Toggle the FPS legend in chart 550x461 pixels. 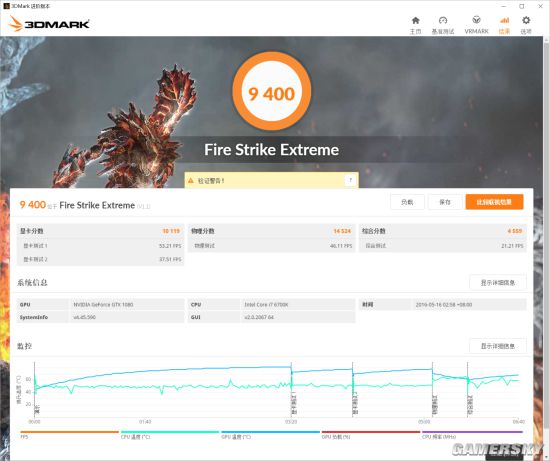click(69, 434)
